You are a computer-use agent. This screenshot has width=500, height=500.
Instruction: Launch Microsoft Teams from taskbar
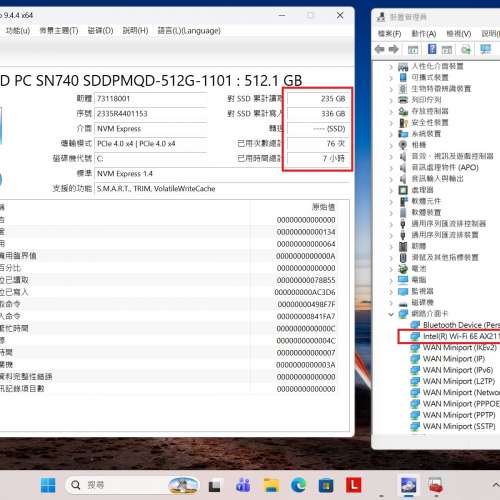[243, 485]
